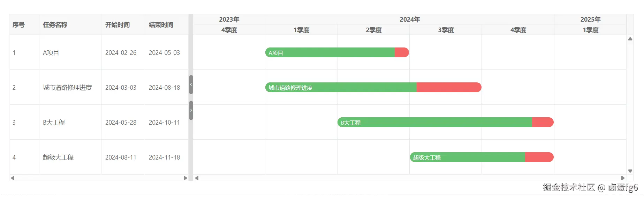Click sequence number 4 cell
The image size is (644, 199).
click(24, 157)
